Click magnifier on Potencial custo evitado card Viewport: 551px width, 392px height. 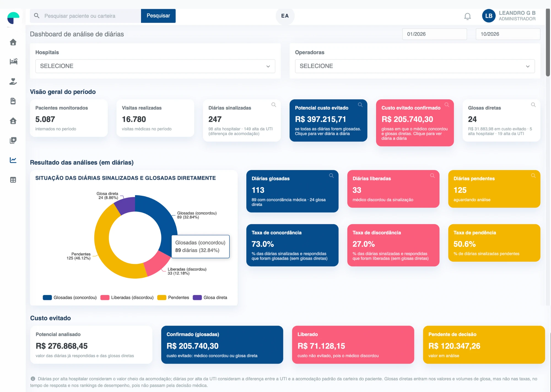pyautogui.click(x=360, y=105)
